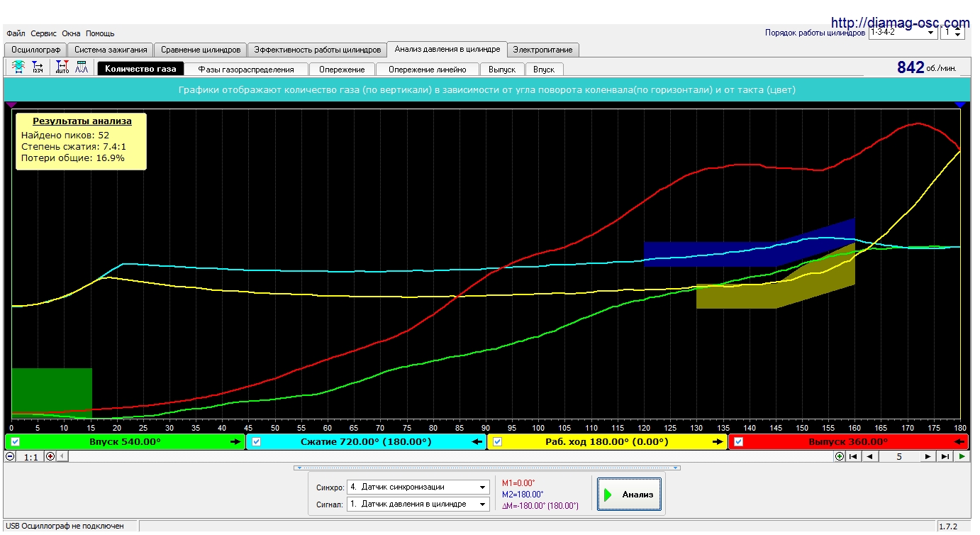Switch to the Электропитание tab
Image resolution: width=980 pixels, height=535 pixels.
click(x=544, y=50)
